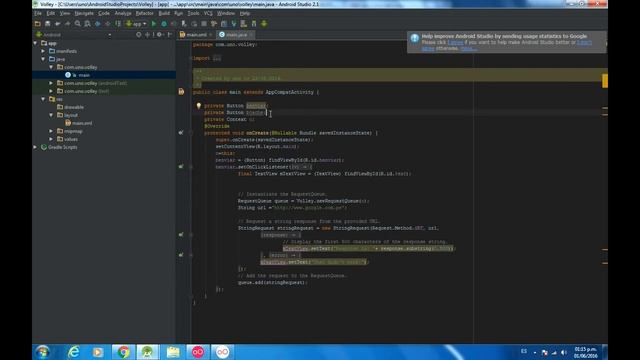Open the File menu
The height and width of the screenshot is (360, 640).
pos(38,13)
